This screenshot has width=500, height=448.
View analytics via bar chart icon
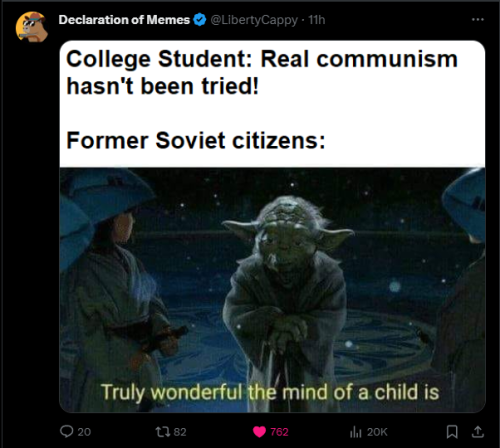click(356, 432)
